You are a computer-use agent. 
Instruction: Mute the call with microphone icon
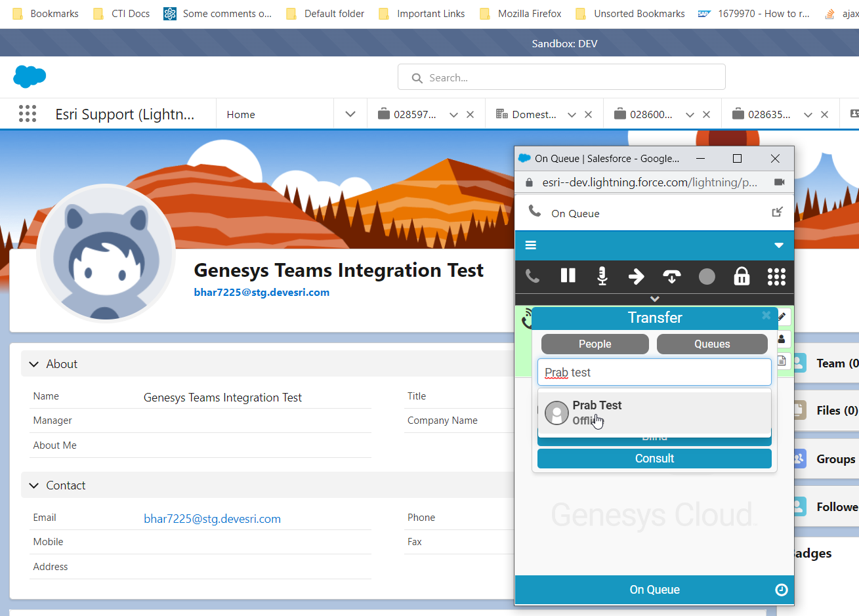pyautogui.click(x=602, y=276)
